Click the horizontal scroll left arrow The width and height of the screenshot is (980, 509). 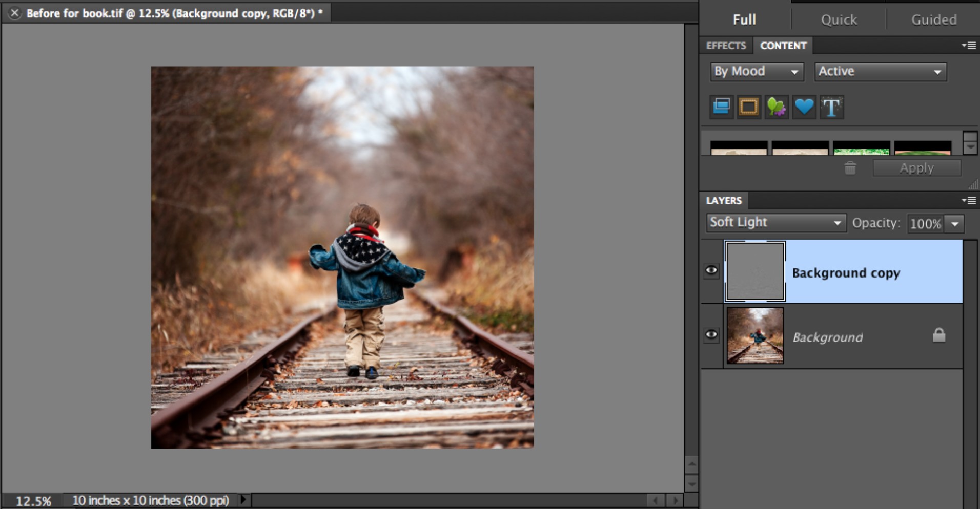656,500
